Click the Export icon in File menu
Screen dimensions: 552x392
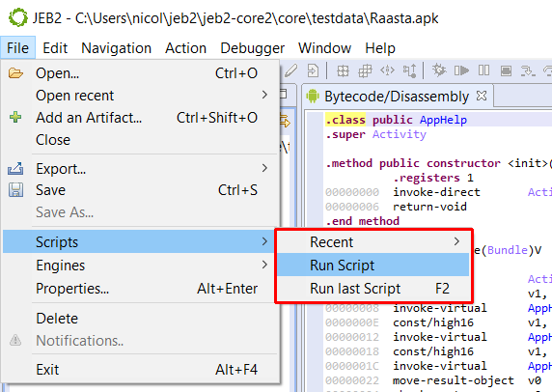(15, 169)
